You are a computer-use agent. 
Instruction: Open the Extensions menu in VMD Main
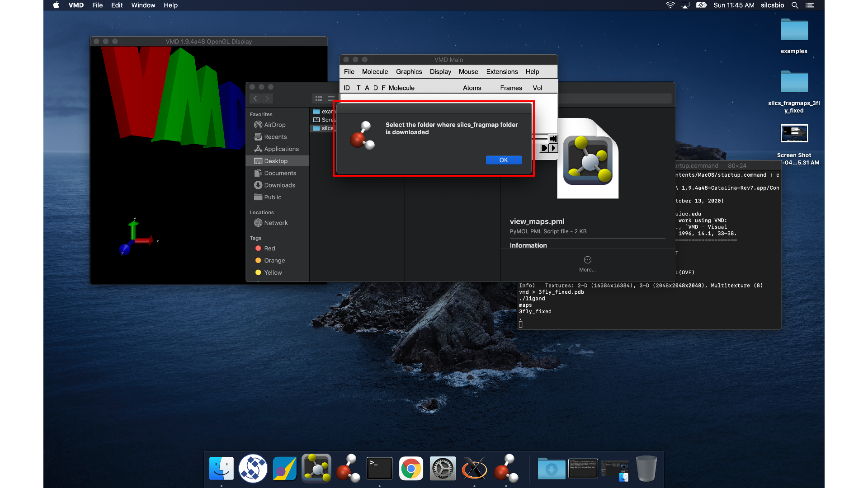[502, 71]
